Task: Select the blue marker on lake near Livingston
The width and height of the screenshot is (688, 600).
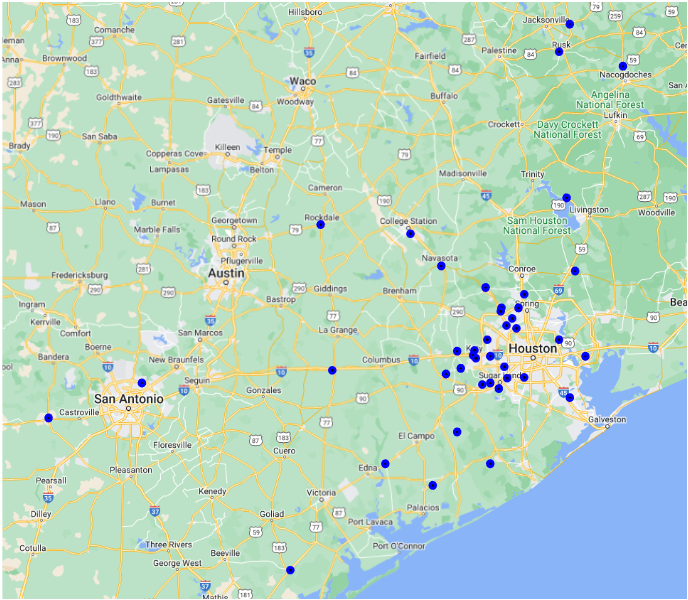Action: [x=566, y=198]
